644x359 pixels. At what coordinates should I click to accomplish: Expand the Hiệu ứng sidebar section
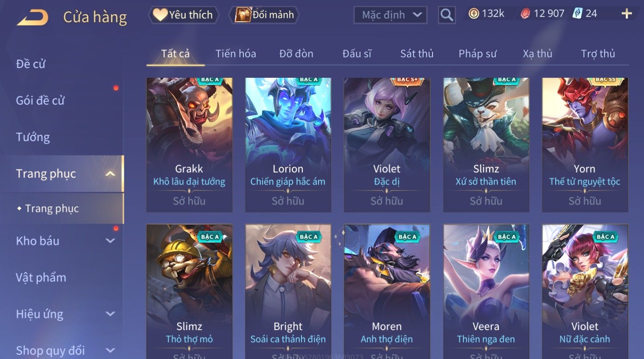pyautogui.click(x=110, y=314)
